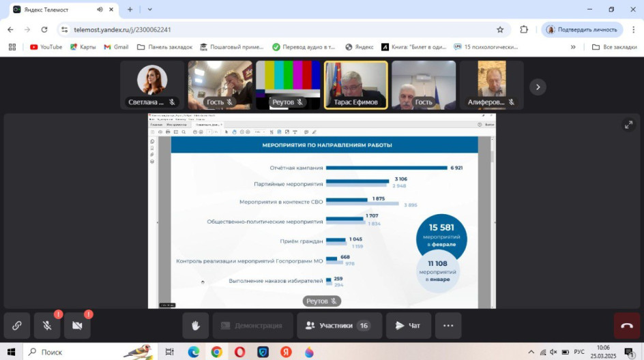
Task: Expand shared screen to fullscreen
Action: coord(628,124)
